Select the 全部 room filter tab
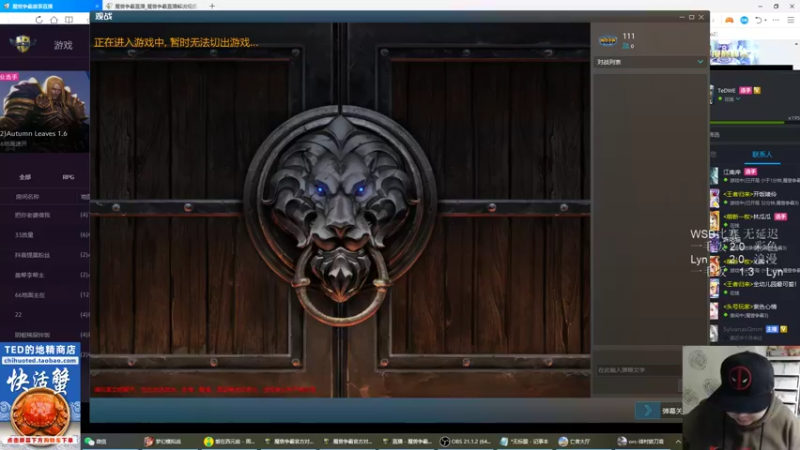This screenshot has width=800, height=450. [25, 177]
